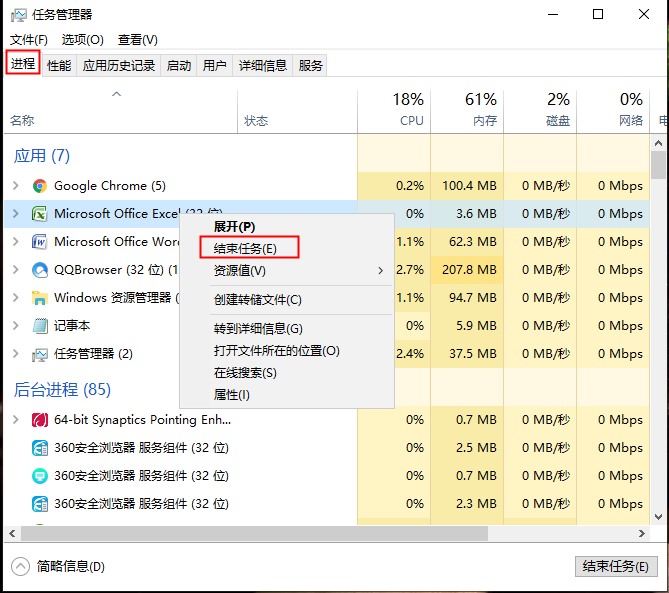Click the 应用 (7) group heading

point(41,156)
